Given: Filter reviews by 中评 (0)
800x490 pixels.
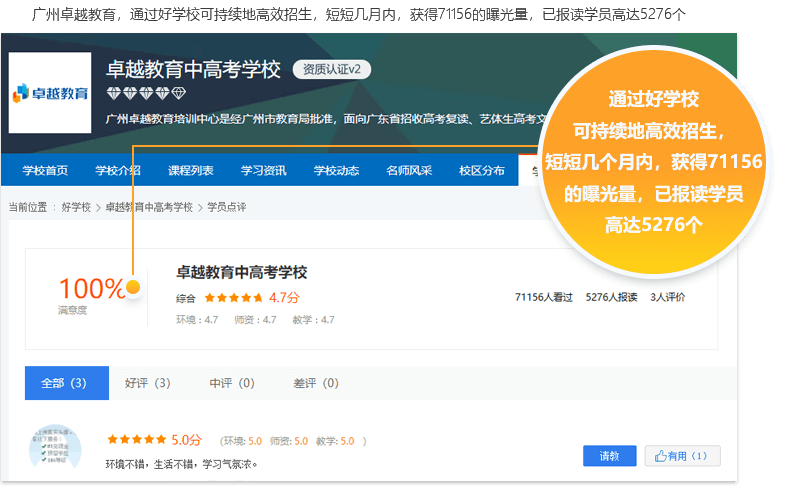Looking at the screenshot, I should (232, 383).
